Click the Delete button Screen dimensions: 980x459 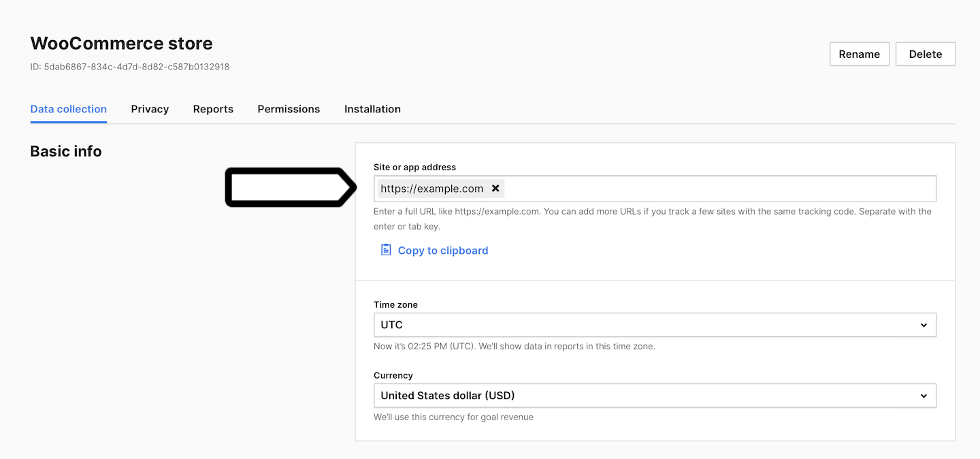[926, 54]
